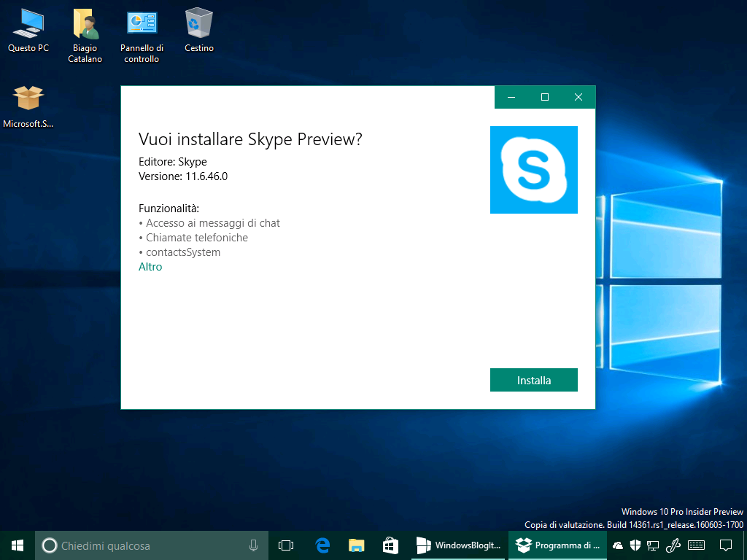Click the Windows Defender shield tray icon
747x560 pixels.
pos(635,545)
